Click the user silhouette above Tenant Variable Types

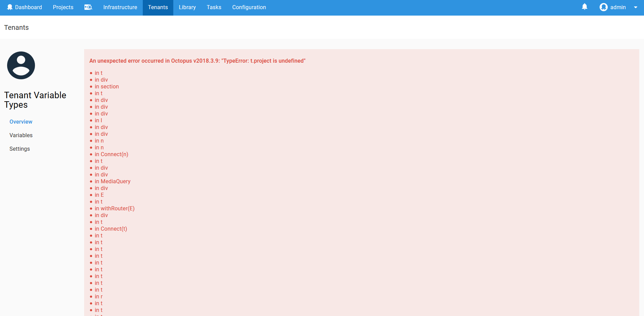[x=21, y=65]
